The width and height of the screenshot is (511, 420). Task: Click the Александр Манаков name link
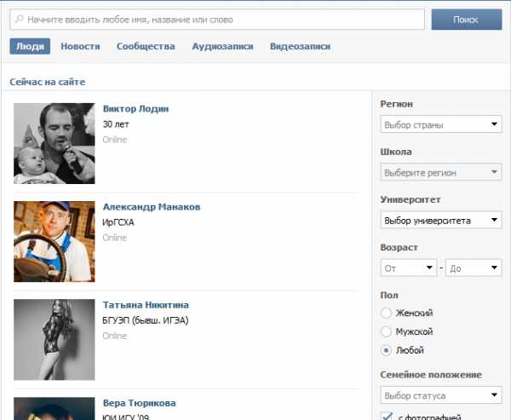pyautogui.click(x=152, y=207)
